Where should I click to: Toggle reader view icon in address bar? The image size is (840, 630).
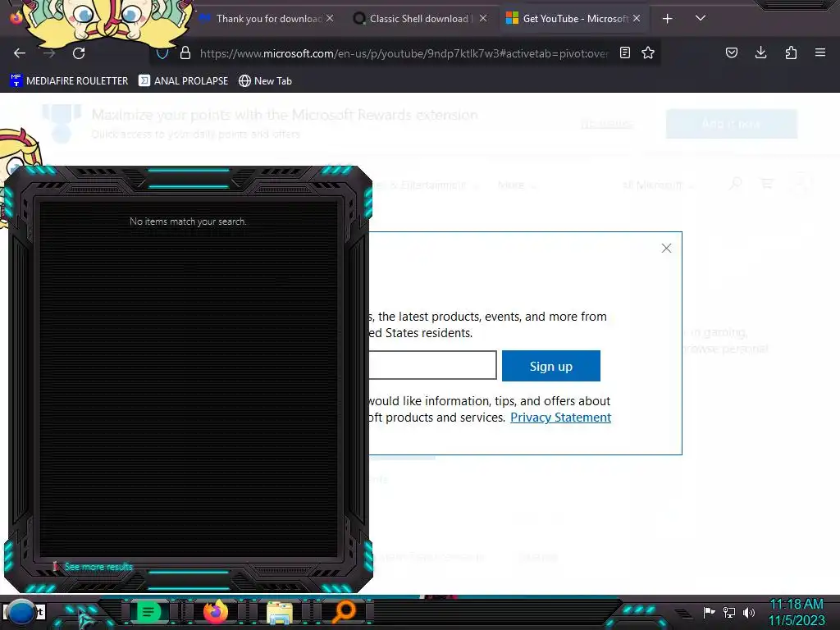(x=624, y=52)
